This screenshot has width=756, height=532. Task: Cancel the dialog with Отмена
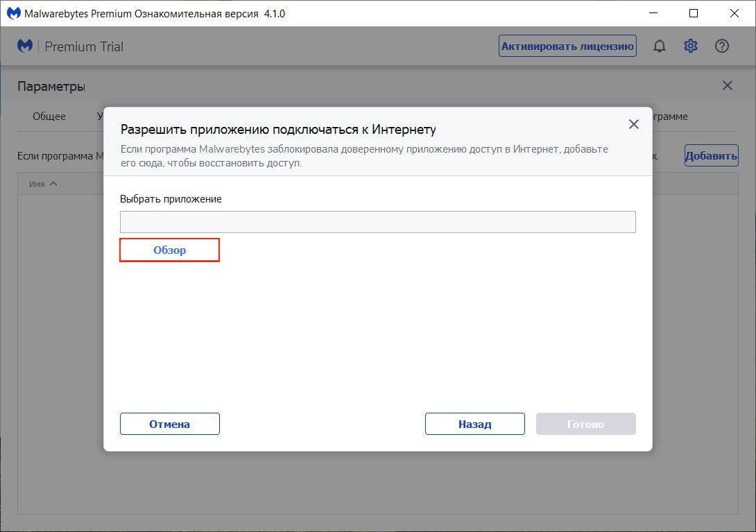pos(170,424)
